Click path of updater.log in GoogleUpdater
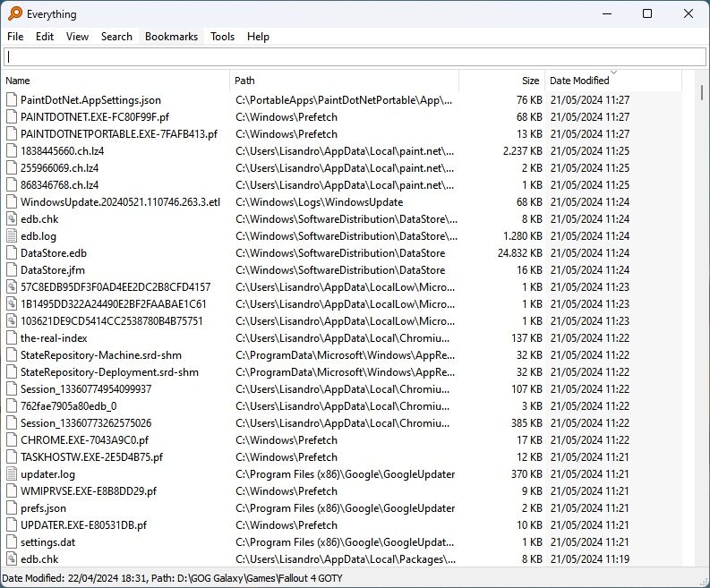The height and width of the screenshot is (588, 710). tap(345, 474)
